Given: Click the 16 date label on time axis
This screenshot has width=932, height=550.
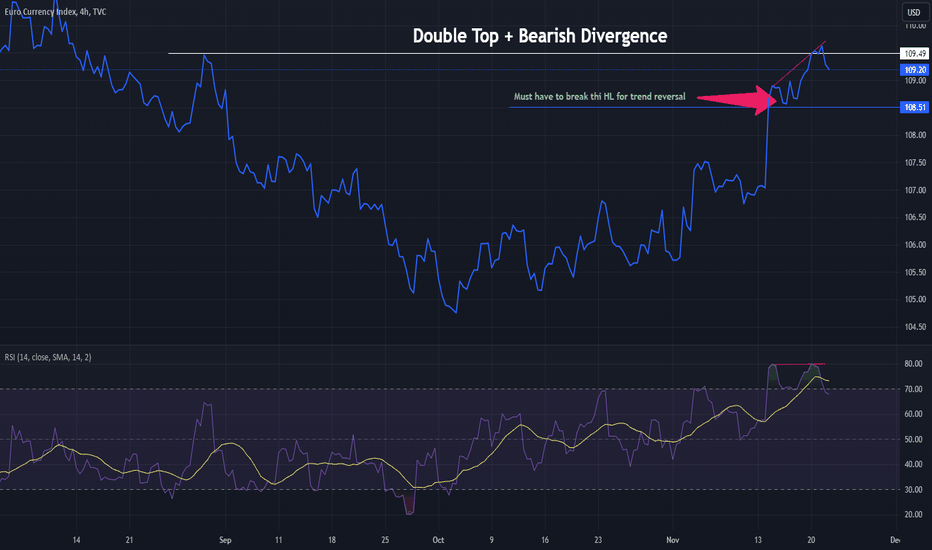Looking at the screenshot, I should [545, 540].
